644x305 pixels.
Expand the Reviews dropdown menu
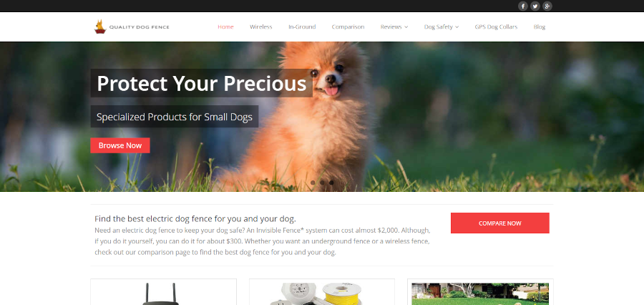click(394, 26)
